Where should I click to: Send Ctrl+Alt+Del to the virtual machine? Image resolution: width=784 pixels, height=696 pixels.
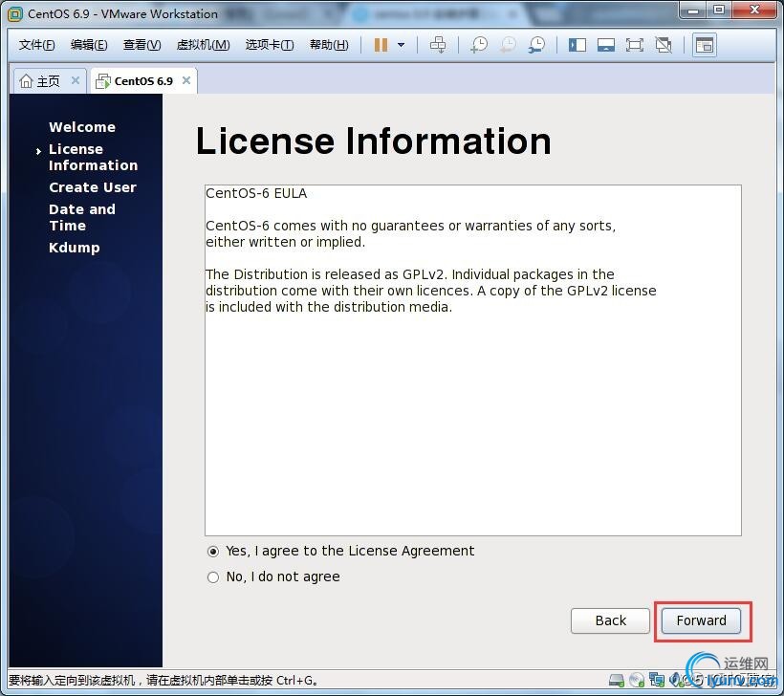[x=438, y=45]
